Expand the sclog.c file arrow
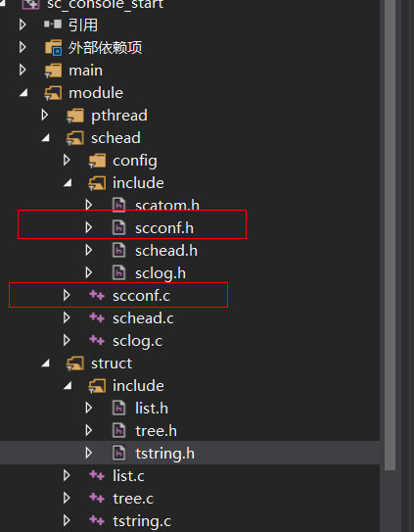Viewport: 414px width, 532px height. (67, 340)
